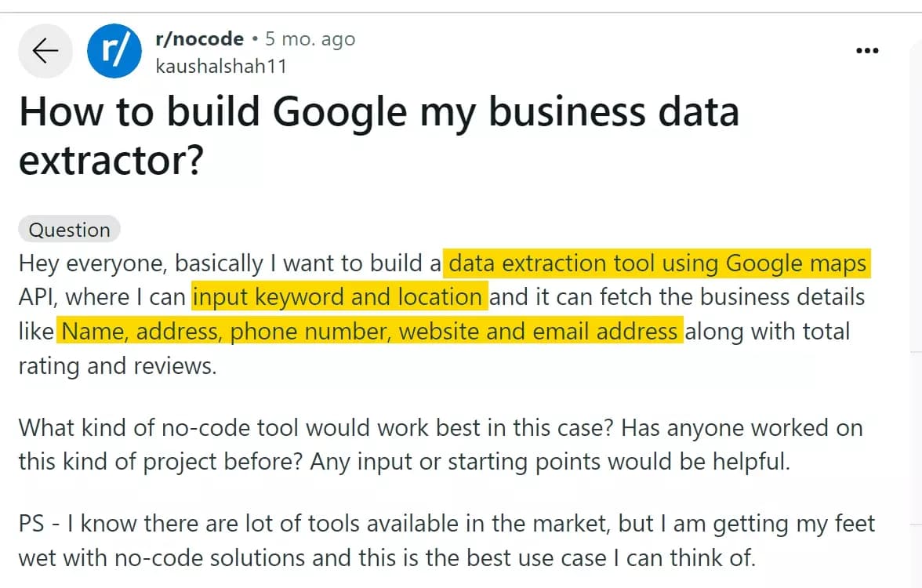922x588 pixels.
Task: Expand post options via the dots menu
Action: click(868, 49)
